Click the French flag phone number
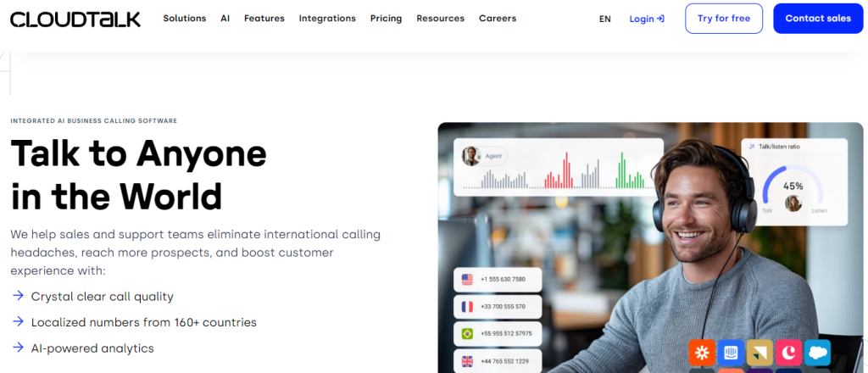Screen dimensions: 868x373 [498, 306]
